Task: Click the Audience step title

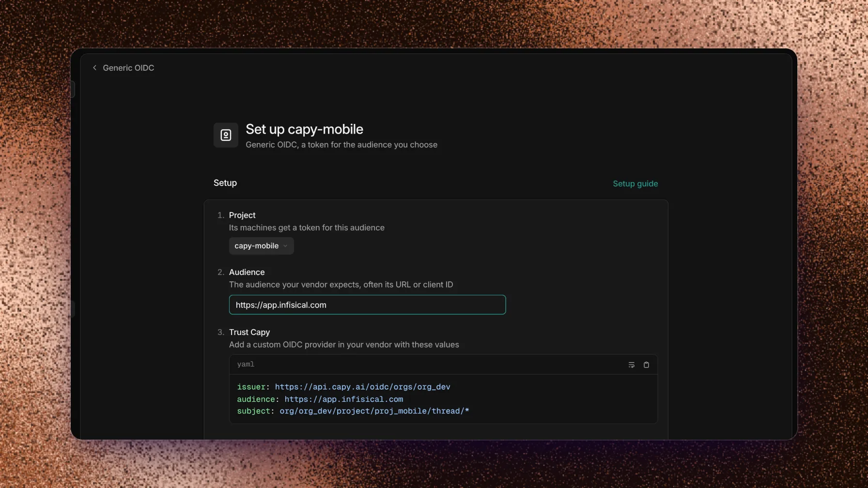Action: pos(247,272)
